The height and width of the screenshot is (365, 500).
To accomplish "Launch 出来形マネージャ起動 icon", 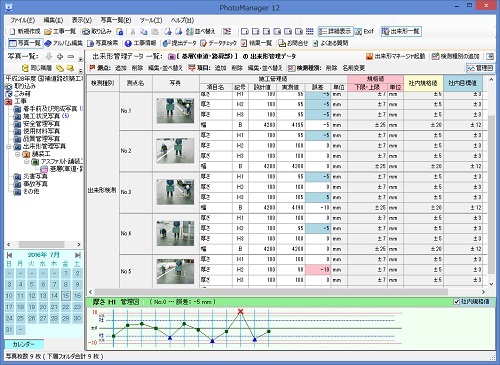I will [x=369, y=56].
